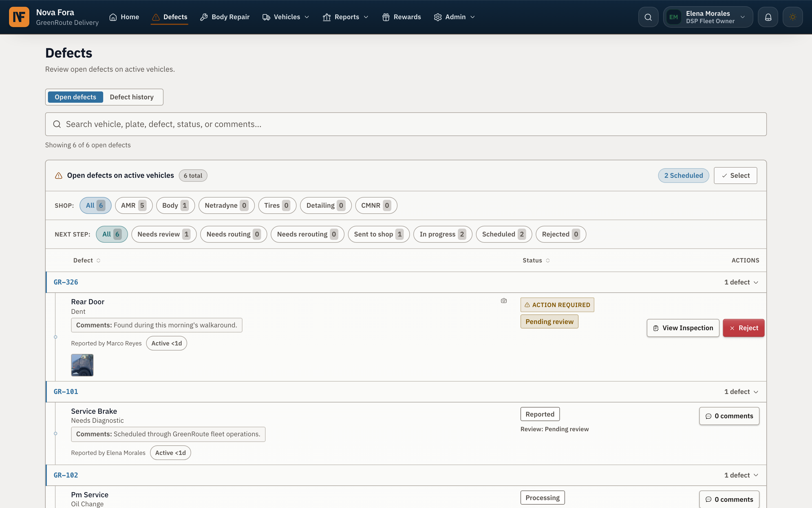Screen dimensions: 812x508
Task: Go to Home in the navbar
Action: coord(124,17)
